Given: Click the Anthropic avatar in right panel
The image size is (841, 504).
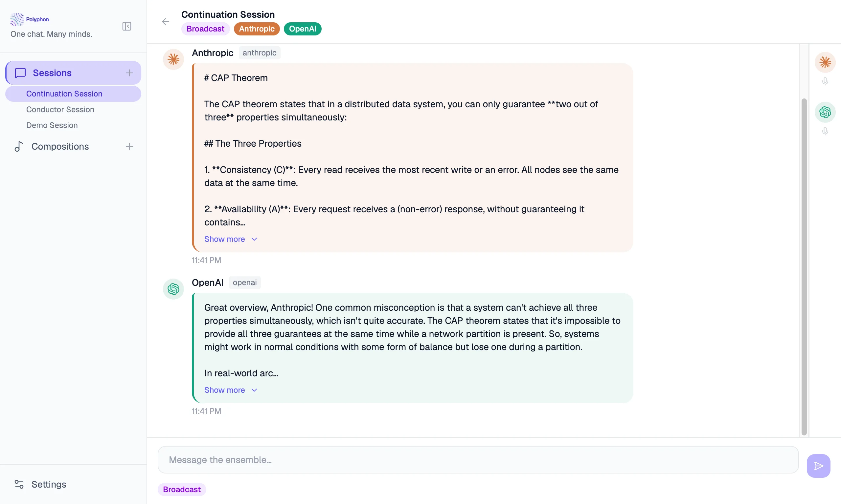Looking at the screenshot, I should 825,62.
